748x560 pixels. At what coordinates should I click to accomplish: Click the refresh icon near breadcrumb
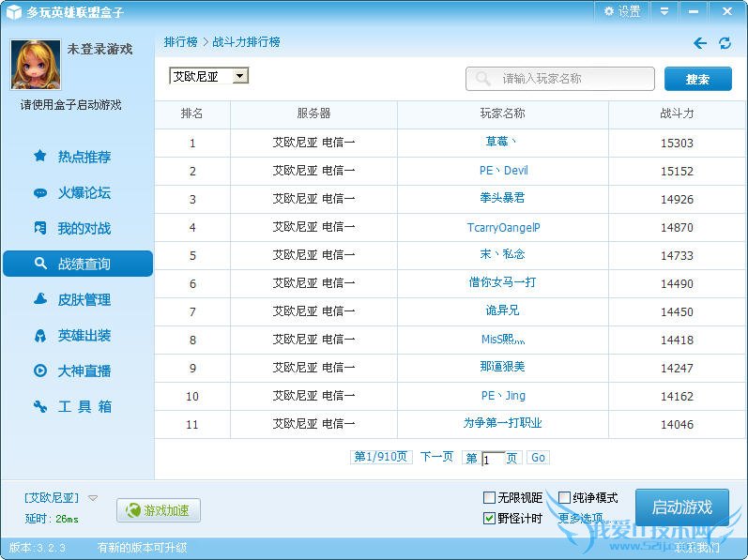click(725, 43)
